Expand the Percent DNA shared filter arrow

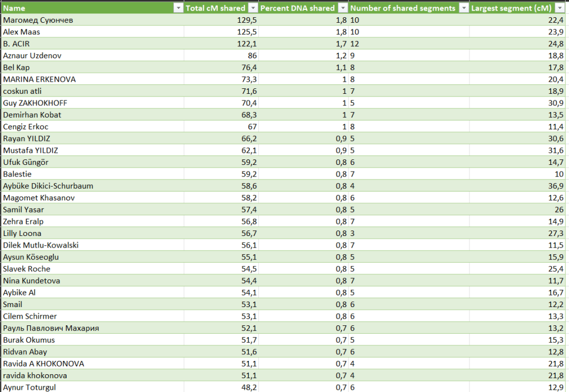[343, 8]
